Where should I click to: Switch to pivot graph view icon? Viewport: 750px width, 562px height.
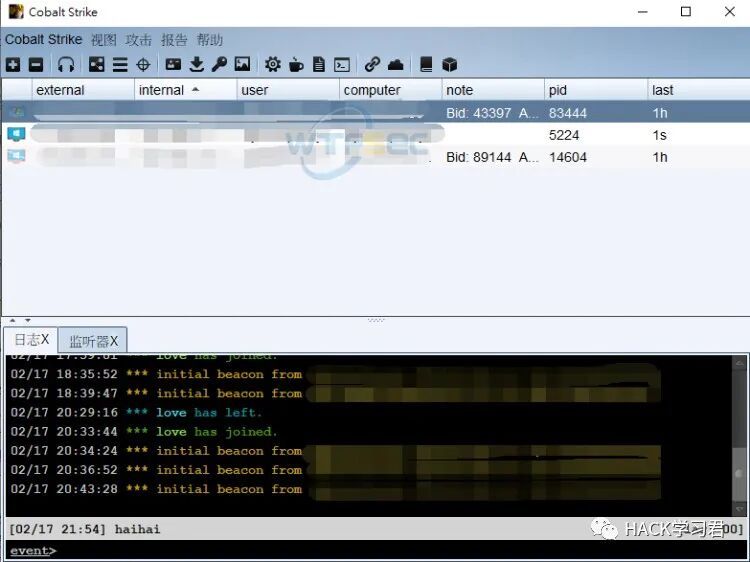pos(97,64)
